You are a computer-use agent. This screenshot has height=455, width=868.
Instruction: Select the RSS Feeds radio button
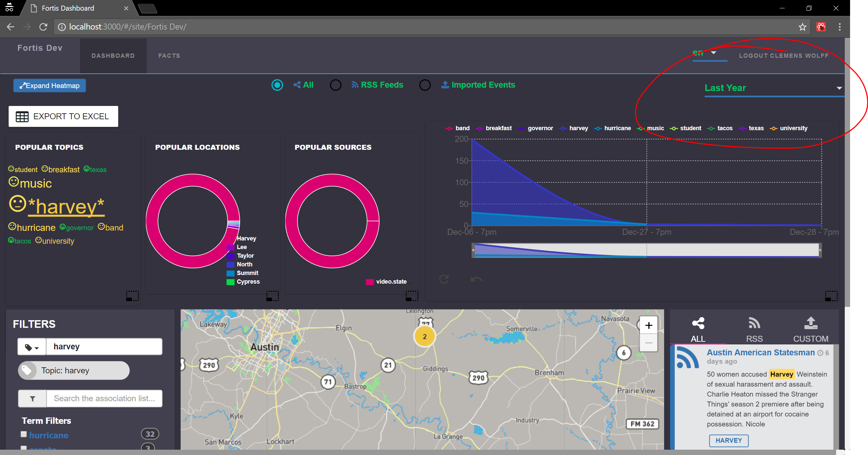pyautogui.click(x=335, y=85)
